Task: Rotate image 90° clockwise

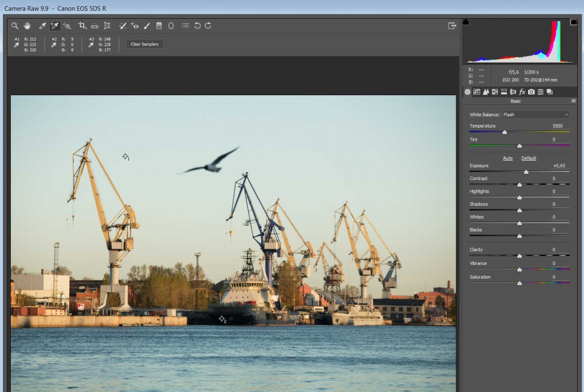Action: [x=208, y=26]
